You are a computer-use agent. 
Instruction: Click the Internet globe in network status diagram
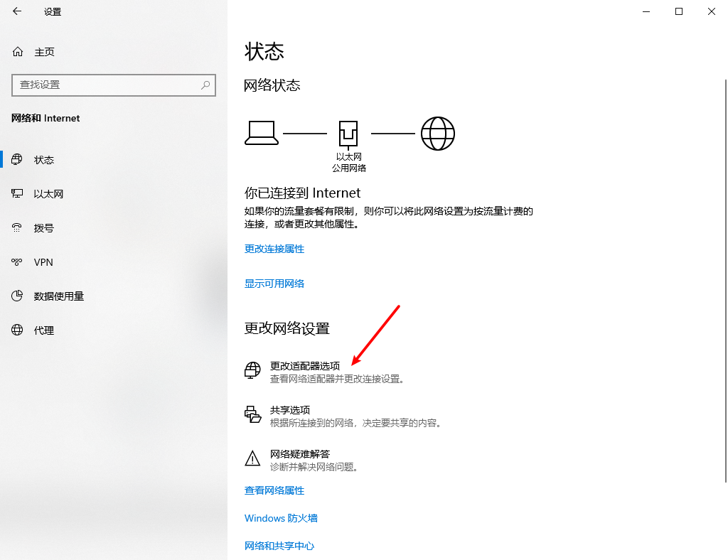pos(438,133)
